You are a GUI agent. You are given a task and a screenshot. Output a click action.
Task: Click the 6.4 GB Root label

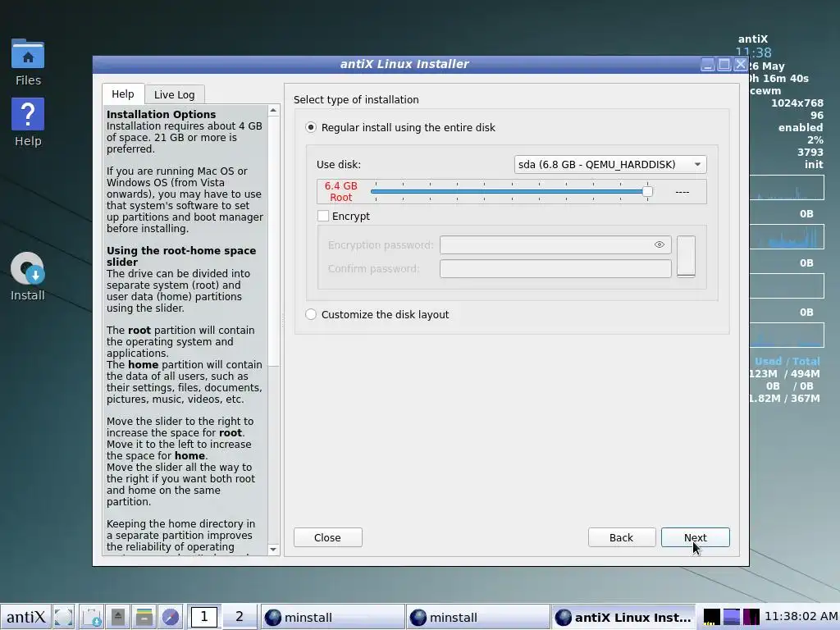pyautogui.click(x=340, y=191)
